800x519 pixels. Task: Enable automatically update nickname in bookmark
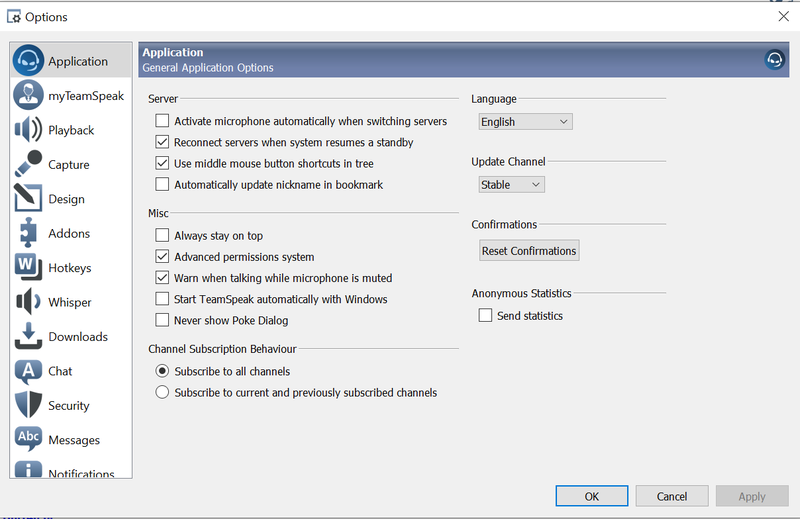click(162, 184)
